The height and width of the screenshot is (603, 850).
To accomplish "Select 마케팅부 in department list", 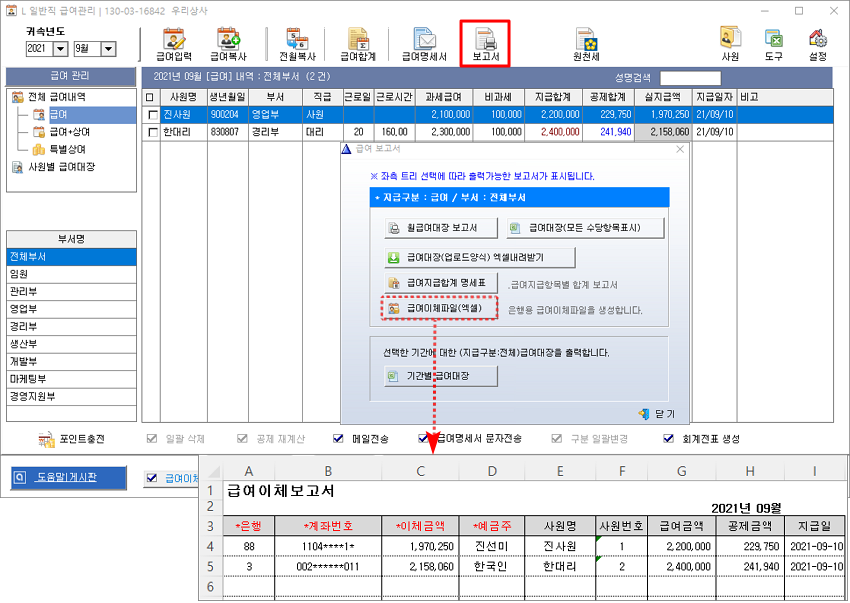I will (71, 379).
